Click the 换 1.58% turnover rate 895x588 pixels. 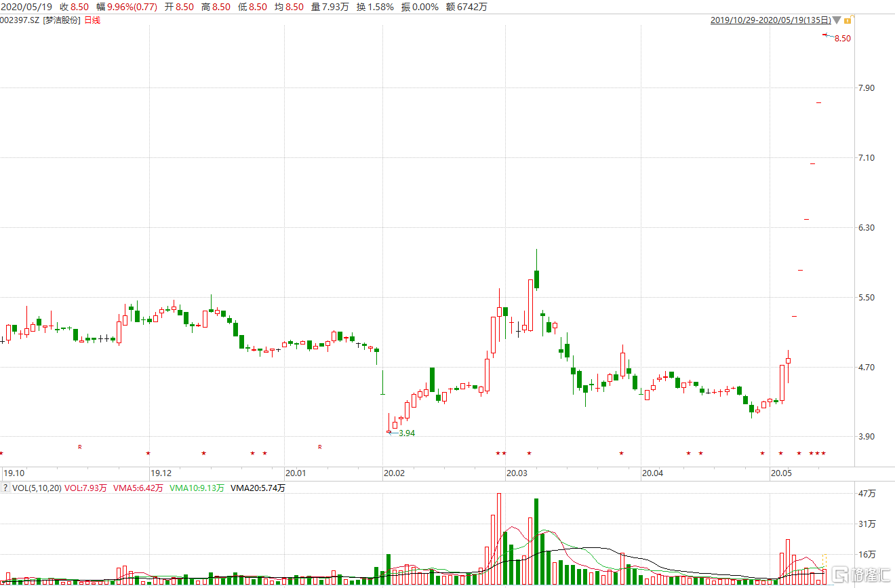[374, 7]
